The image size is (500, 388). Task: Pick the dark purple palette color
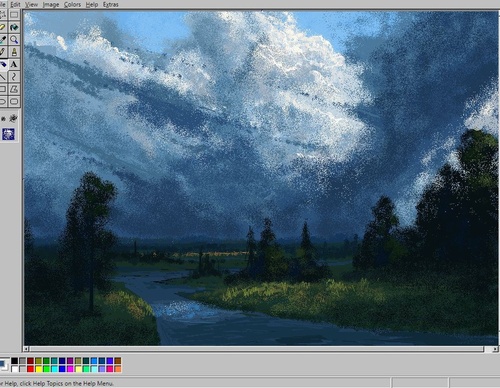70,361
